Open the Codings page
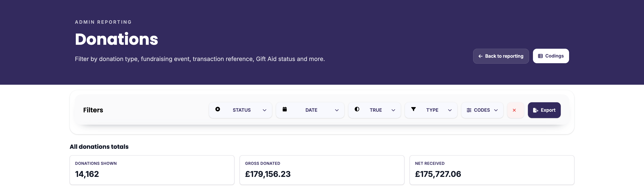This screenshot has height=194, width=644. (x=551, y=56)
